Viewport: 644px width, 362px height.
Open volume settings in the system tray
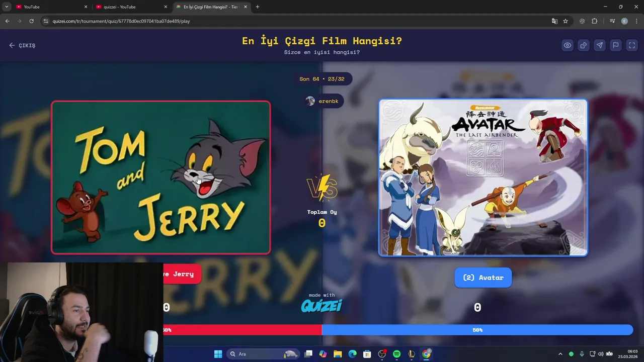pos(600,354)
